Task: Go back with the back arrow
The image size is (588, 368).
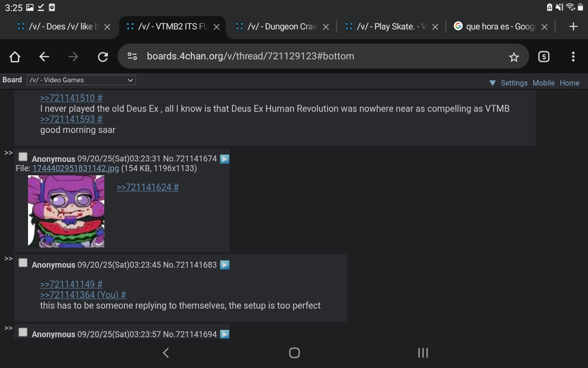Action: 44,57
